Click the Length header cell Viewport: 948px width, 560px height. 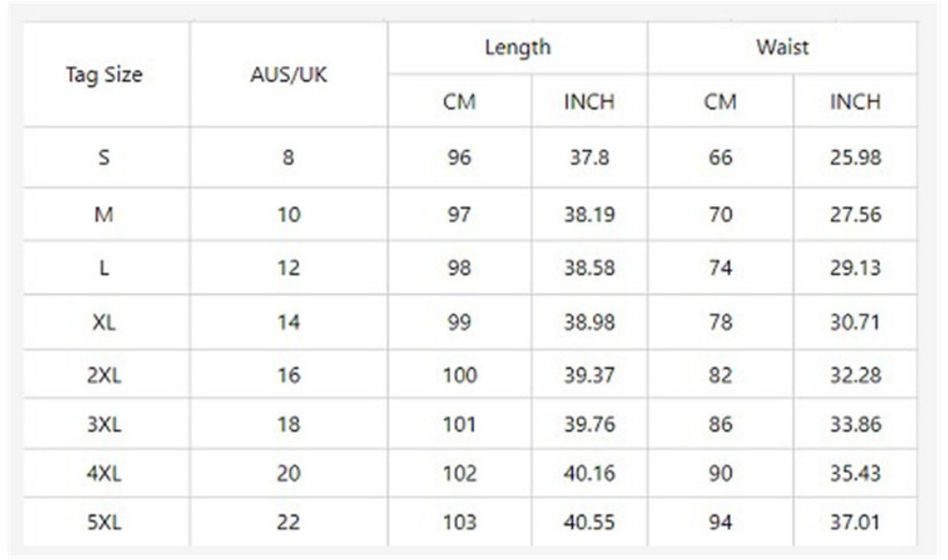tap(517, 47)
